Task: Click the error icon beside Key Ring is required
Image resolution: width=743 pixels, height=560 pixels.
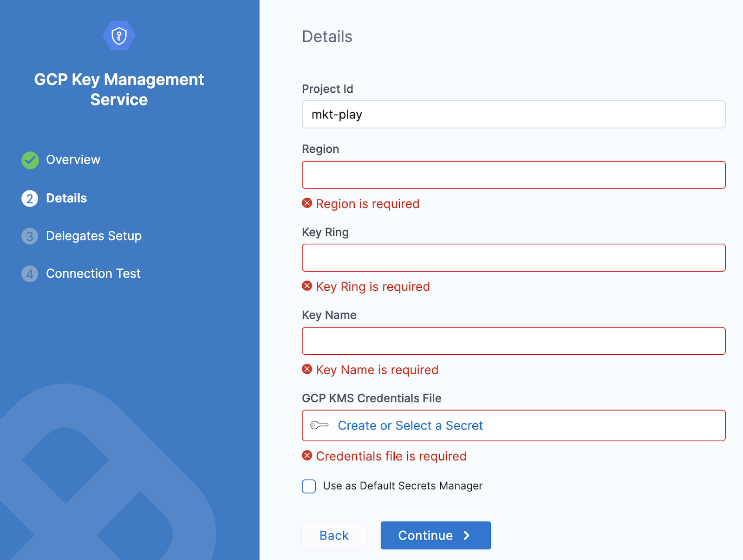Action: pos(306,286)
